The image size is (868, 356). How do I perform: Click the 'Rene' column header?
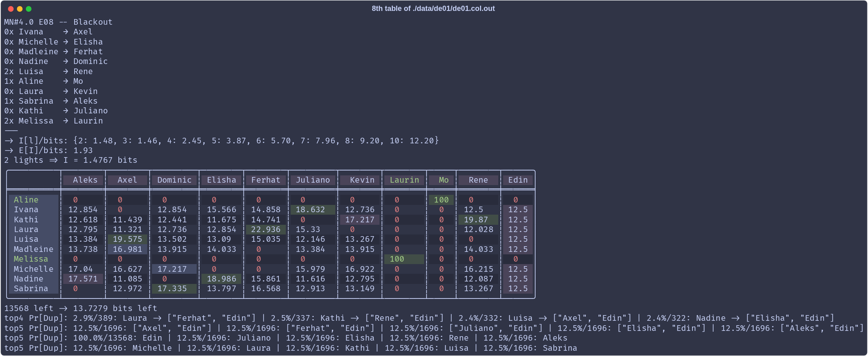[x=478, y=180]
